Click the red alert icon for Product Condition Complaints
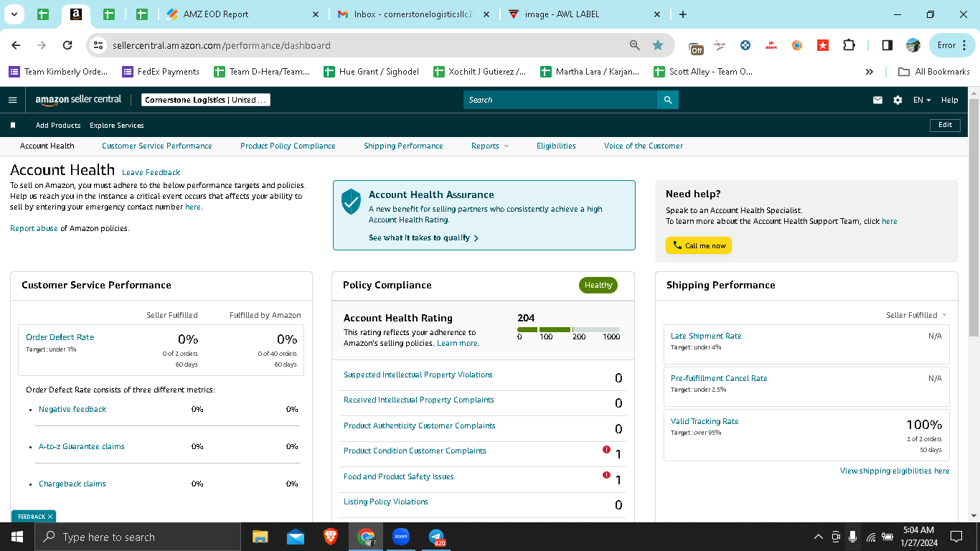The height and width of the screenshot is (551, 980). pos(606,450)
